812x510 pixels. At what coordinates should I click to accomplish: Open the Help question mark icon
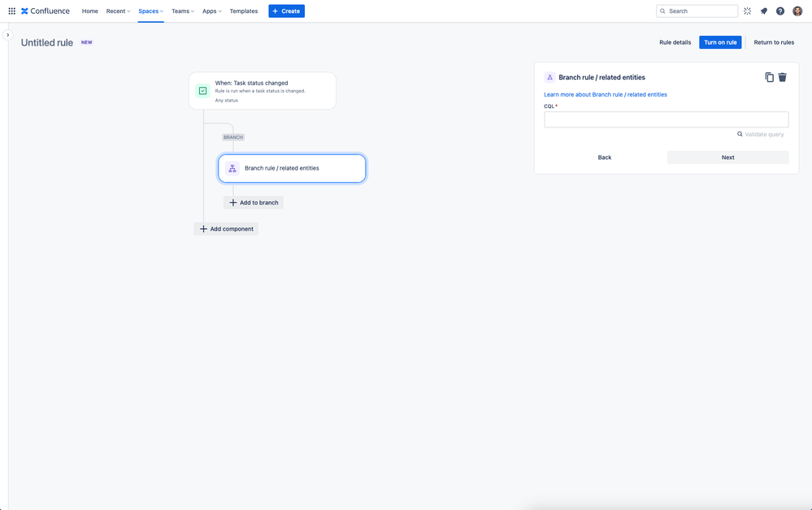pyautogui.click(x=780, y=11)
